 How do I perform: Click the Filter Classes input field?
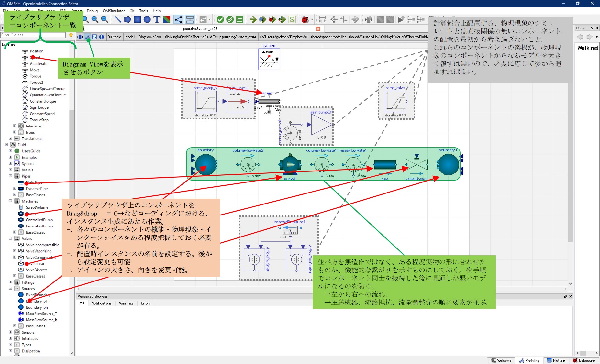[x=33, y=35]
